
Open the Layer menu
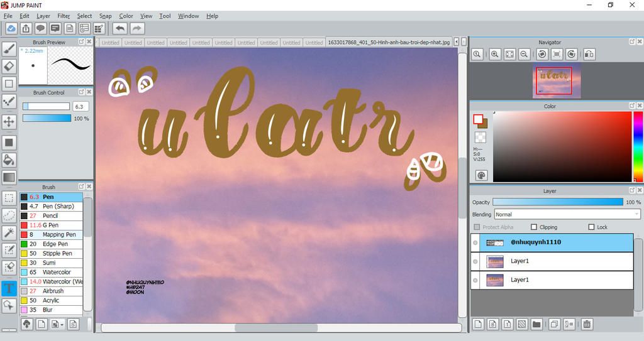tap(43, 16)
